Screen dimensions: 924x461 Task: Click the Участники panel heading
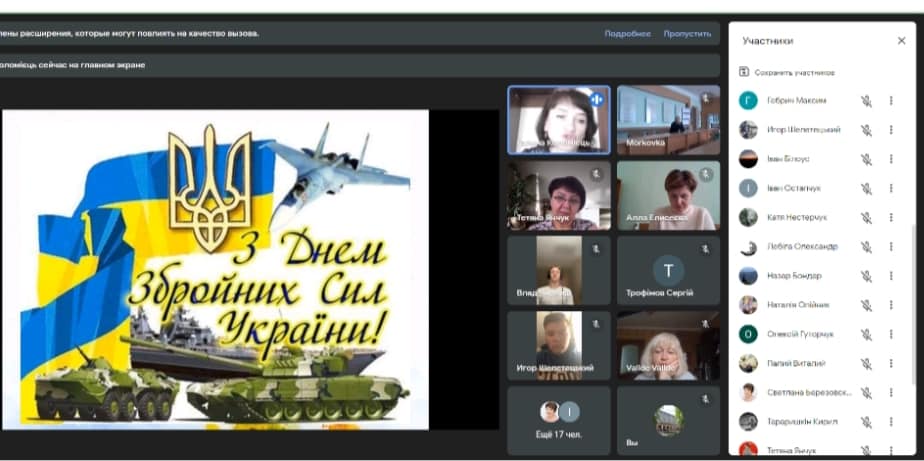point(768,41)
